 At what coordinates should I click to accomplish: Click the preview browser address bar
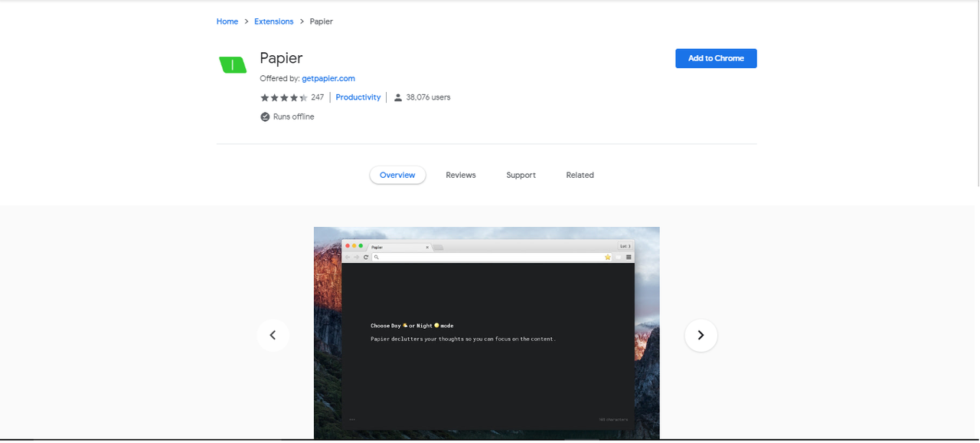tap(493, 257)
